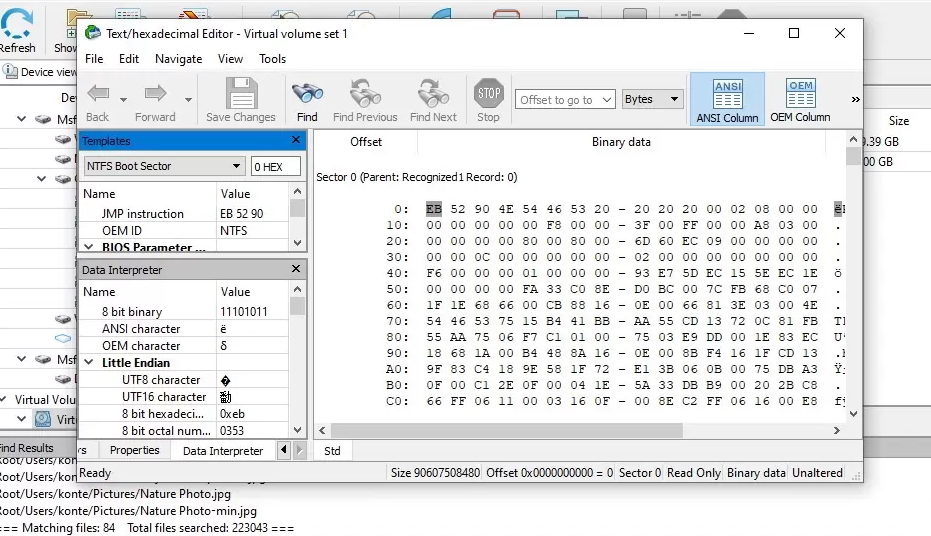Open the File menu
The height and width of the screenshot is (536, 931).
(94, 59)
